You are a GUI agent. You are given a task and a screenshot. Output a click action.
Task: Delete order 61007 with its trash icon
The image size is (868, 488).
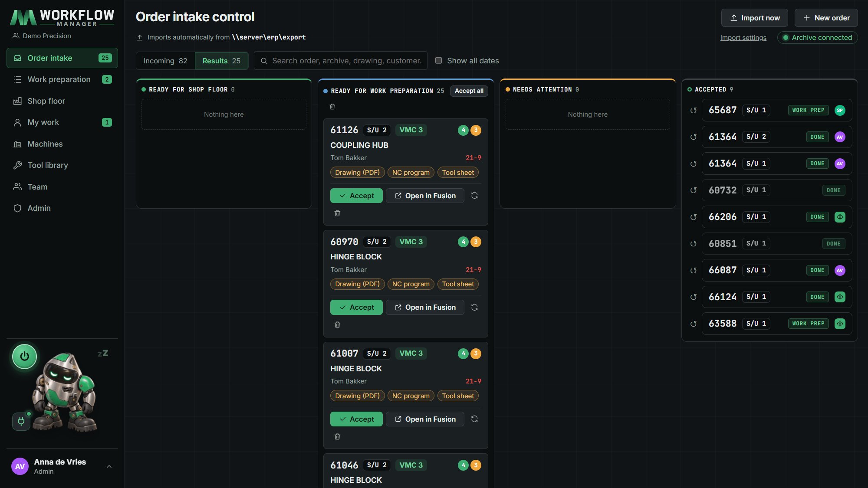coord(337,436)
